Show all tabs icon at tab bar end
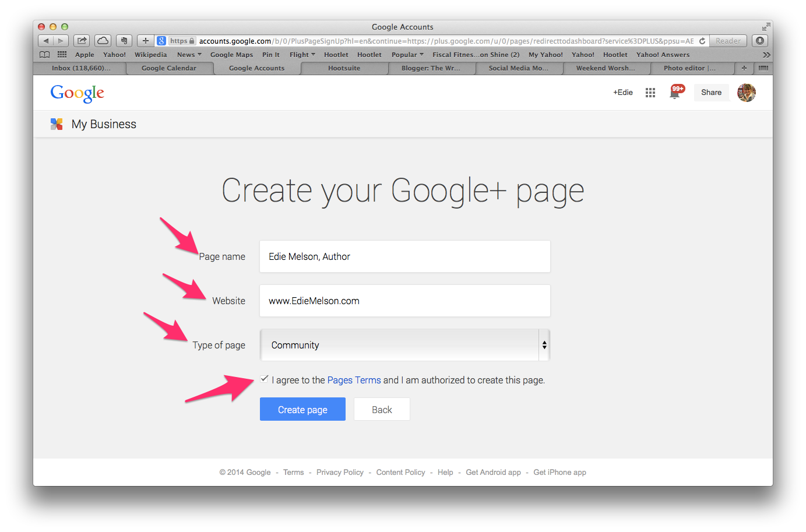This screenshot has height=532, width=806. point(763,68)
